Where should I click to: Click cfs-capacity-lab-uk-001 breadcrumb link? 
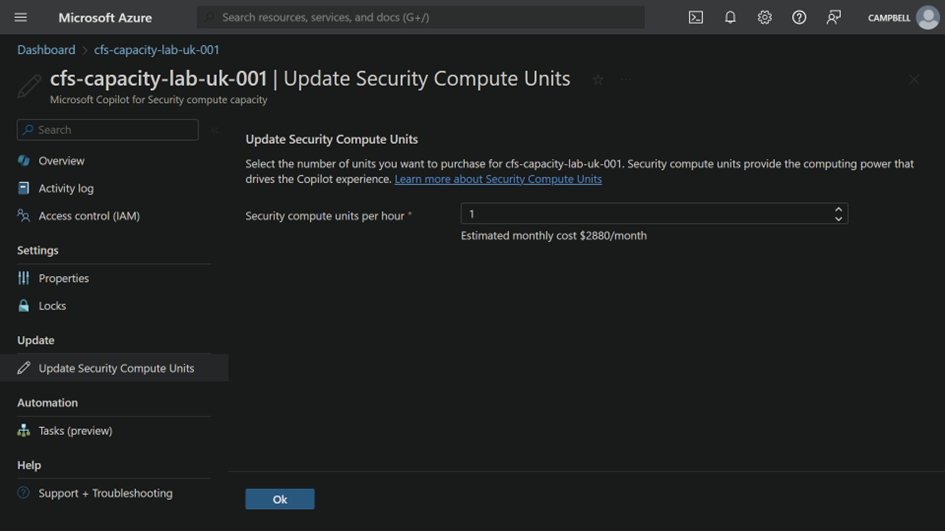click(157, 50)
